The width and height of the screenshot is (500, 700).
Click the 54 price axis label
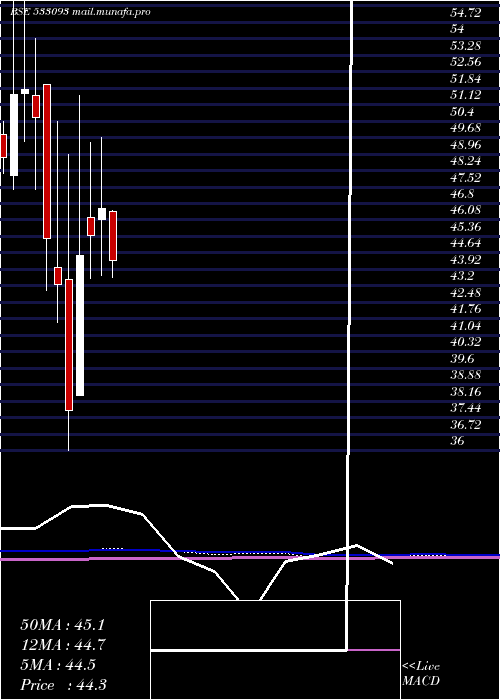(x=458, y=29)
